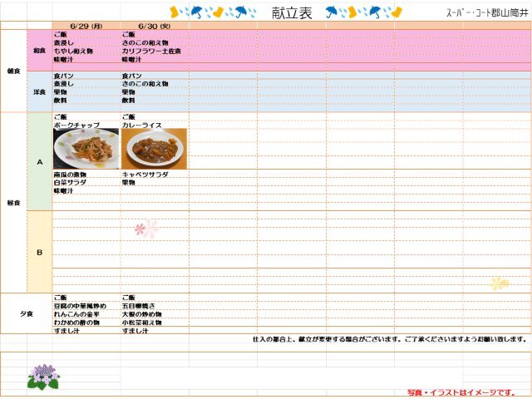Select ご飯 above カレーライス

point(129,116)
